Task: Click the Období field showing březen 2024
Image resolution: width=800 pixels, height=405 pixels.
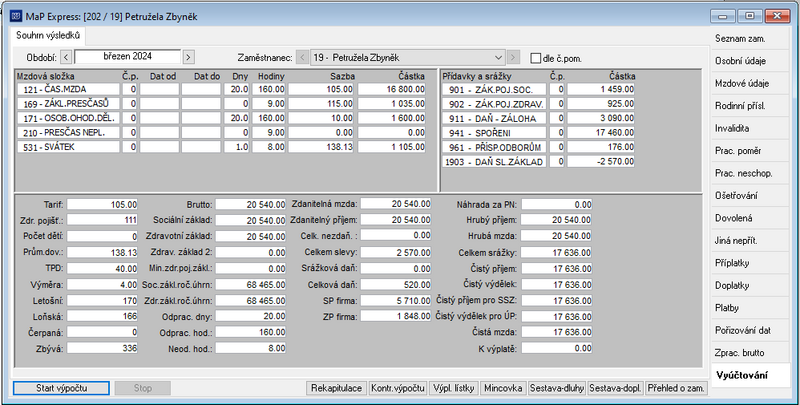Action: pos(128,57)
